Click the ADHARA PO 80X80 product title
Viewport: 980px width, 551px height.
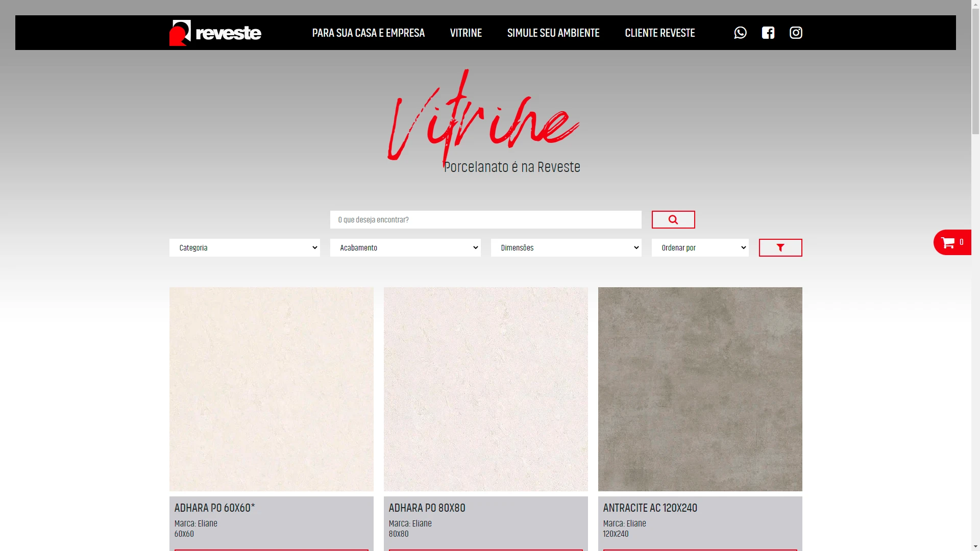tap(427, 508)
